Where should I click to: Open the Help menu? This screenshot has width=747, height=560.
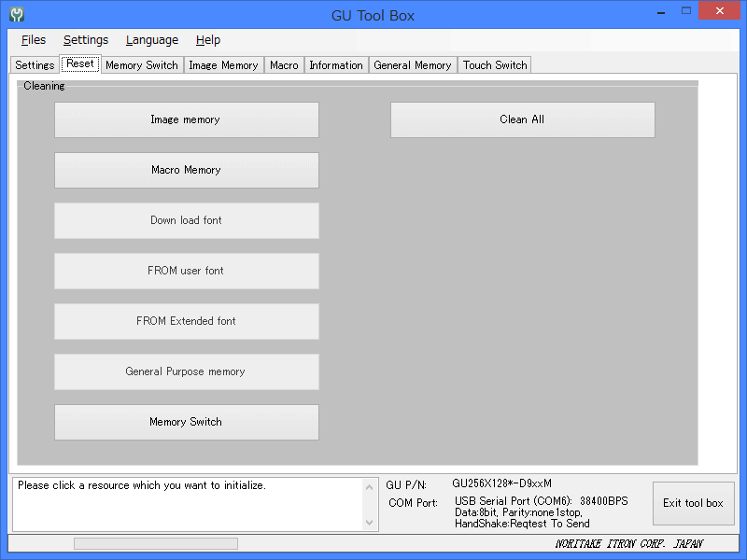pos(208,40)
